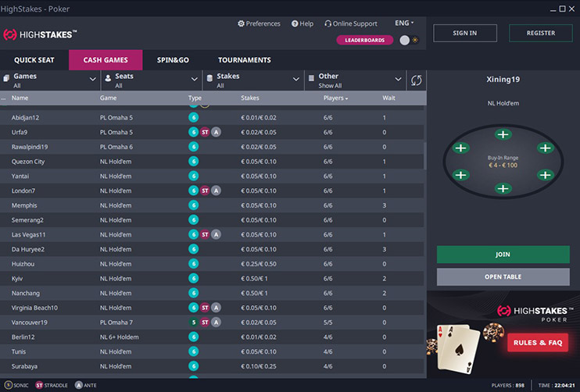Open Leaderboards pill button
580x392 pixels.
point(365,40)
